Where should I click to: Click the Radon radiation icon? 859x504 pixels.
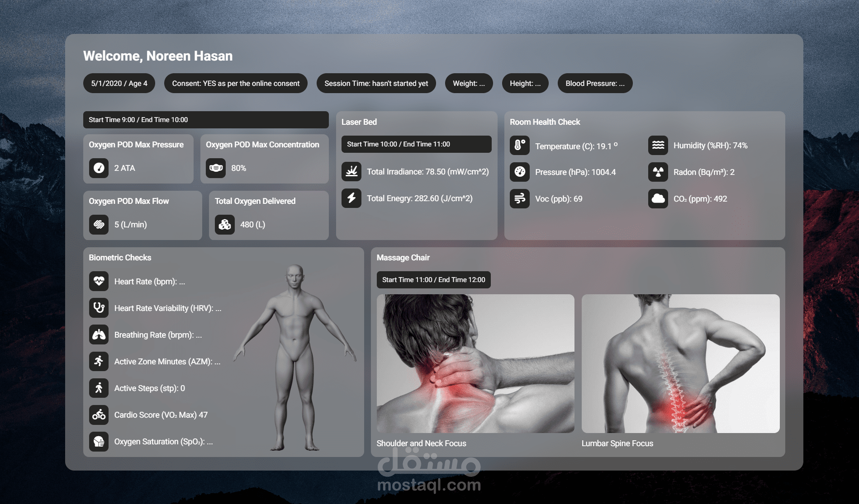click(658, 172)
